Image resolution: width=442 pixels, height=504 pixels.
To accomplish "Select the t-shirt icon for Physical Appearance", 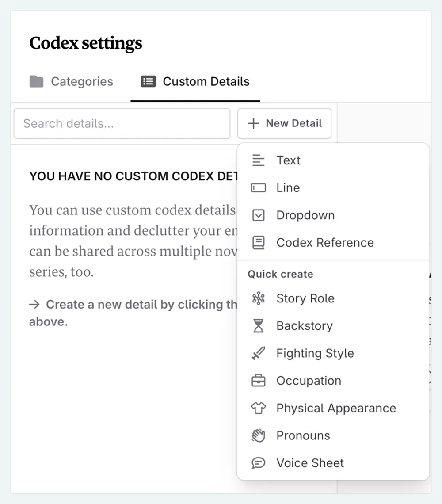I will [259, 408].
